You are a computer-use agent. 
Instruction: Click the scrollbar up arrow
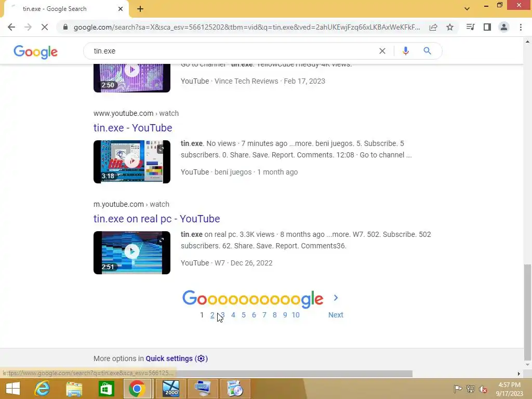[527, 42]
